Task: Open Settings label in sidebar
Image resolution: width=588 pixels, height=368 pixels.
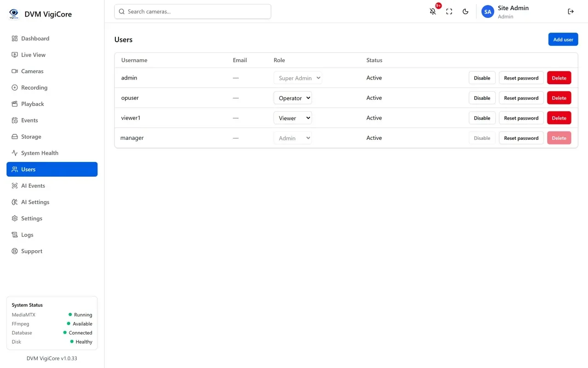Action: (32, 218)
